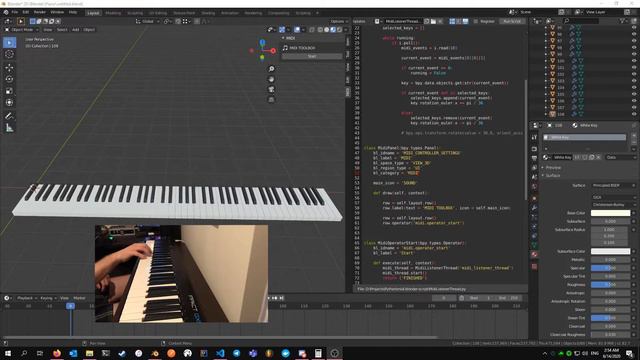Toggle X-ray display in viewport header
Screen dimensions: 640x360
tap(312, 30)
